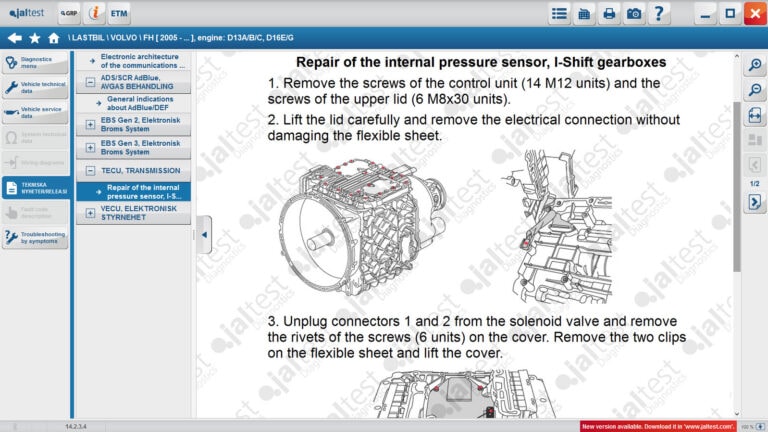Open Electronic architecture of the communications
The width and height of the screenshot is (768, 432).
coord(133,61)
